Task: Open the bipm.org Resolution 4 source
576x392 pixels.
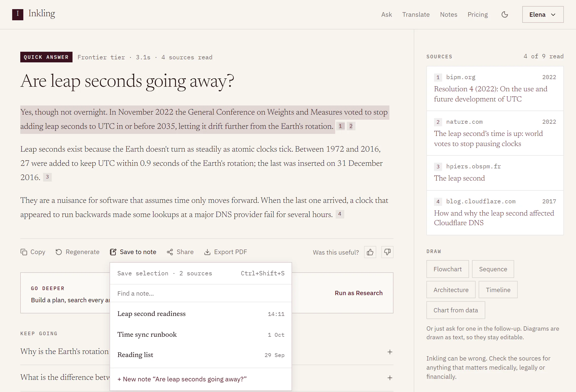Action: (x=495, y=88)
